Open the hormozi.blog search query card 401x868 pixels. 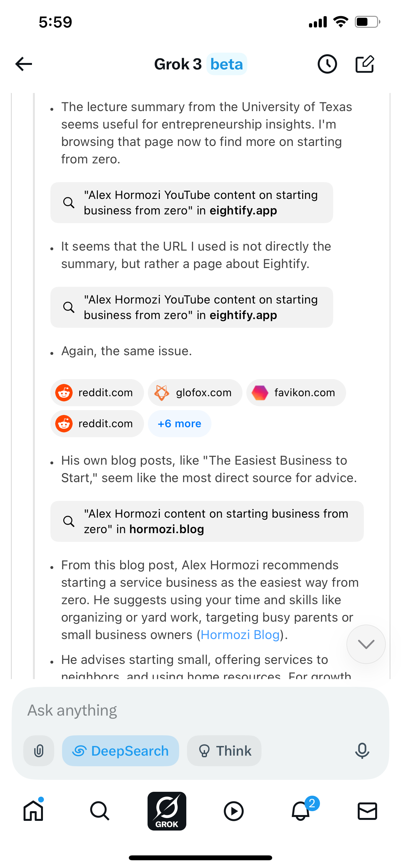tap(207, 521)
